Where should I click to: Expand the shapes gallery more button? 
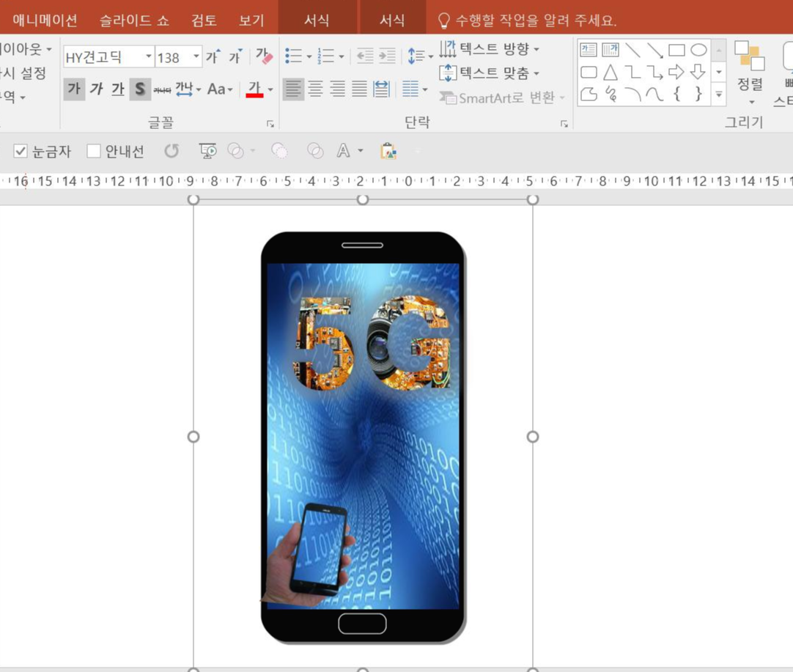(719, 95)
